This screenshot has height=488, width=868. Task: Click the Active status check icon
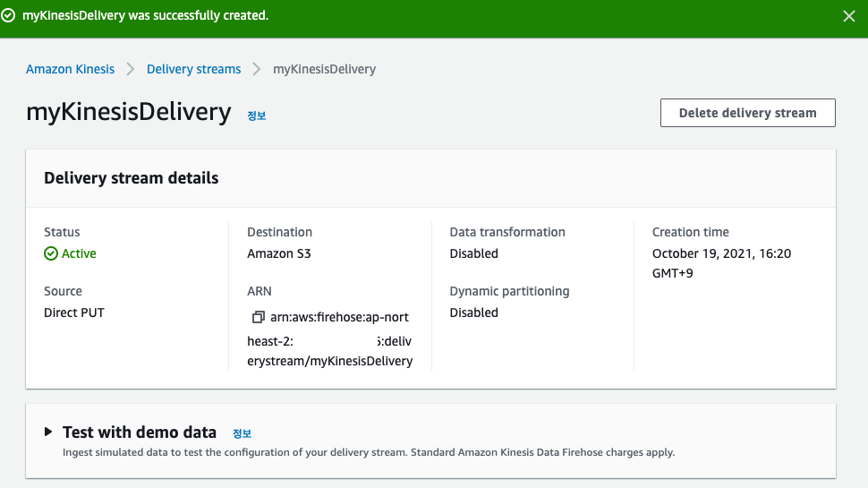coord(51,253)
